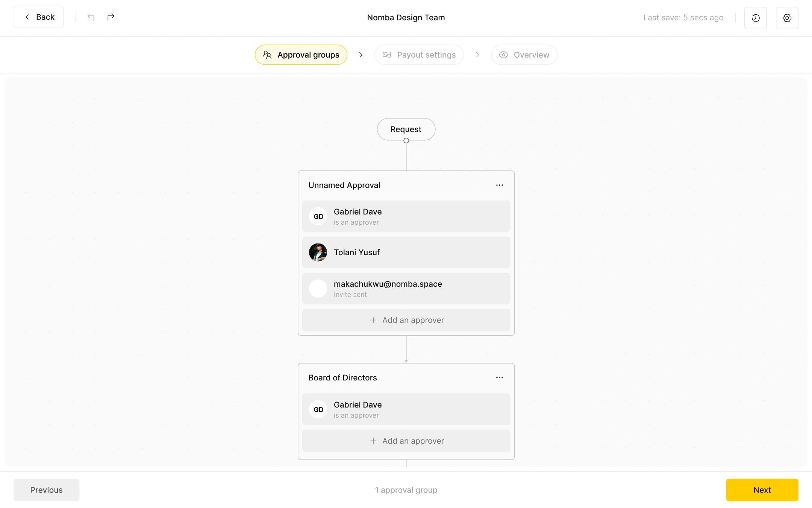Open workflow settings via the gear icon
Image resolution: width=812 pixels, height=508 pixels.
787,18
